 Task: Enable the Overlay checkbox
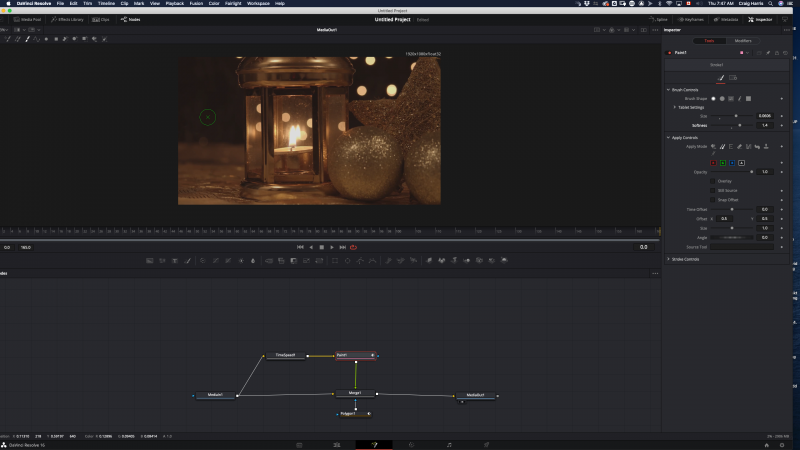point(713,181)
